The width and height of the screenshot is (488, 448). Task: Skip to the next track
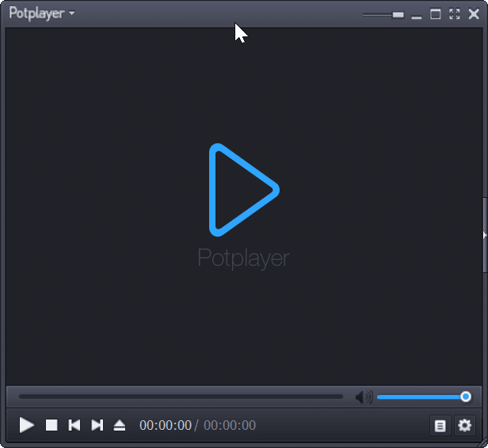pyautogui.click(x=97, y=425)
